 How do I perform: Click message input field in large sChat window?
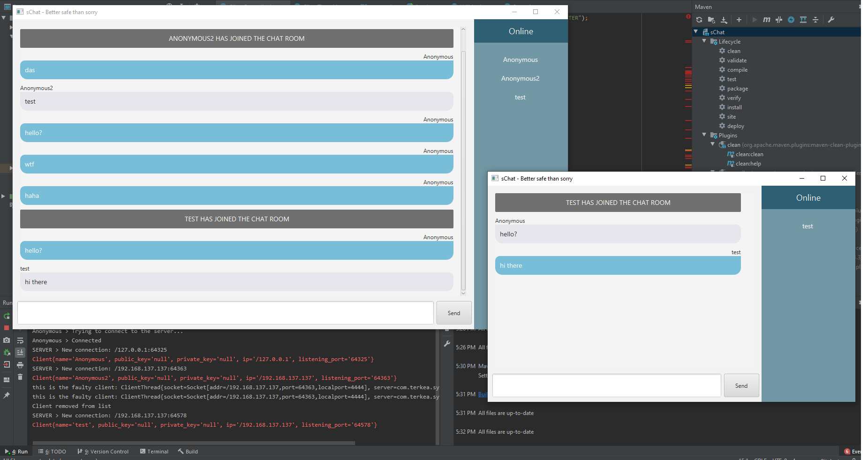click(226, 313)
